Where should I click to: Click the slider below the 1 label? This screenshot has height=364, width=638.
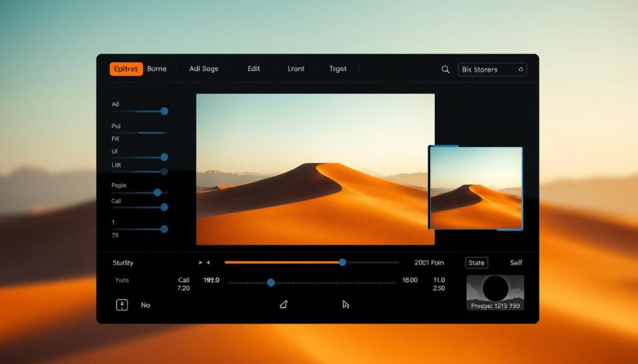click(x=140, y=229)
